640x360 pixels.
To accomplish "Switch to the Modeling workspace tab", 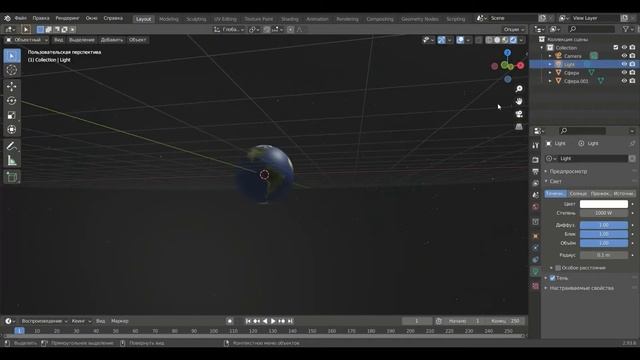I will tap(169, 19).
